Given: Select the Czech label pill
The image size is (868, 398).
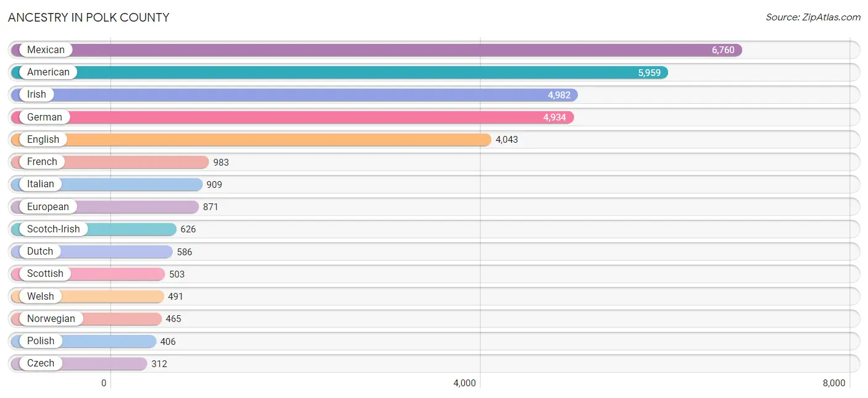Looking at the screenshot, I should pos(40,363).
